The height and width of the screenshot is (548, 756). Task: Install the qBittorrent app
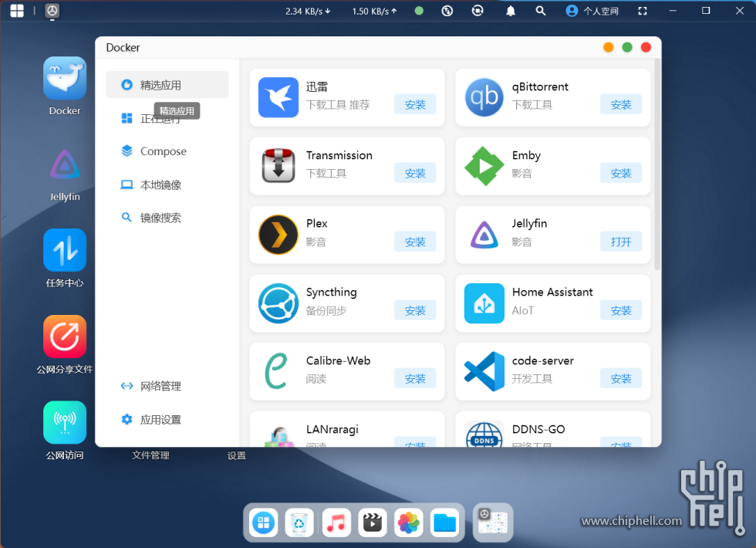(621, 105)
